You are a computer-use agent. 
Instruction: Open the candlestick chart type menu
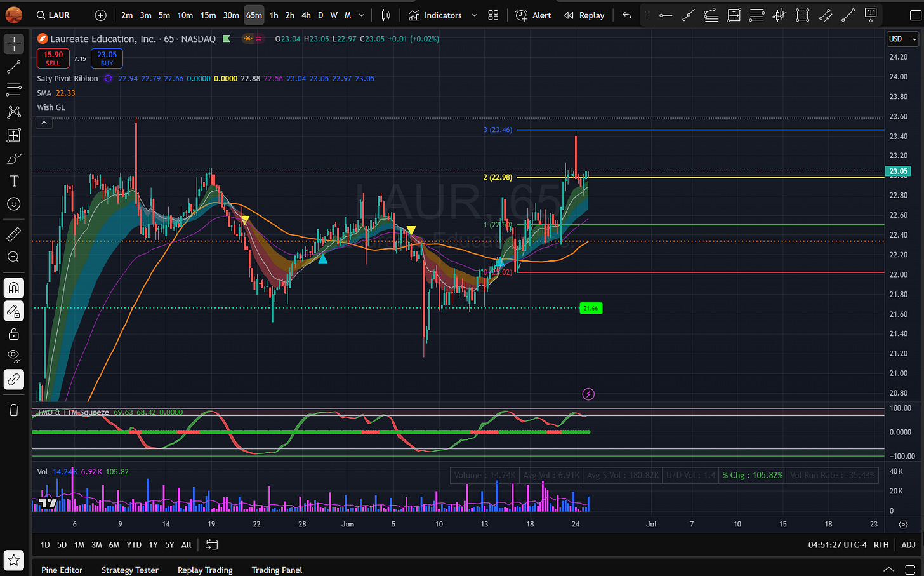point(386,15)
